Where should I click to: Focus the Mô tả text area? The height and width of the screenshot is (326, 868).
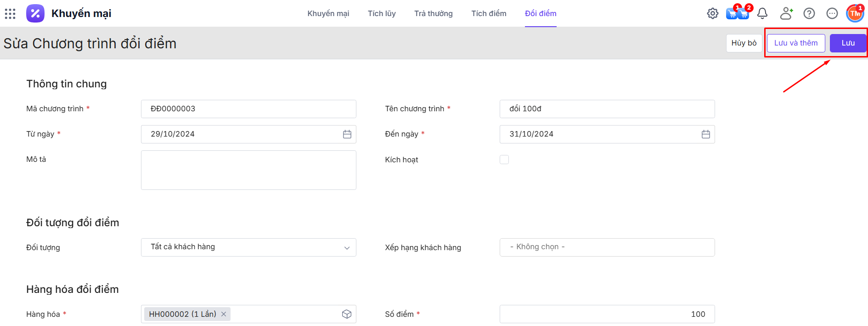[x=248, y=170]
